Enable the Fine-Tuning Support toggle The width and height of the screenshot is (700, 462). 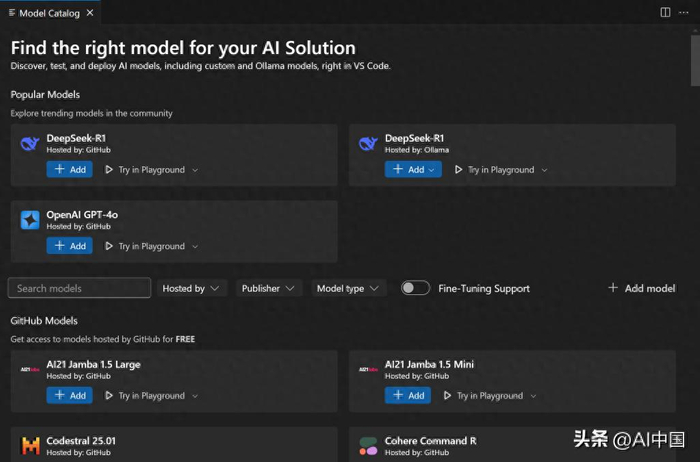point(415,288)
